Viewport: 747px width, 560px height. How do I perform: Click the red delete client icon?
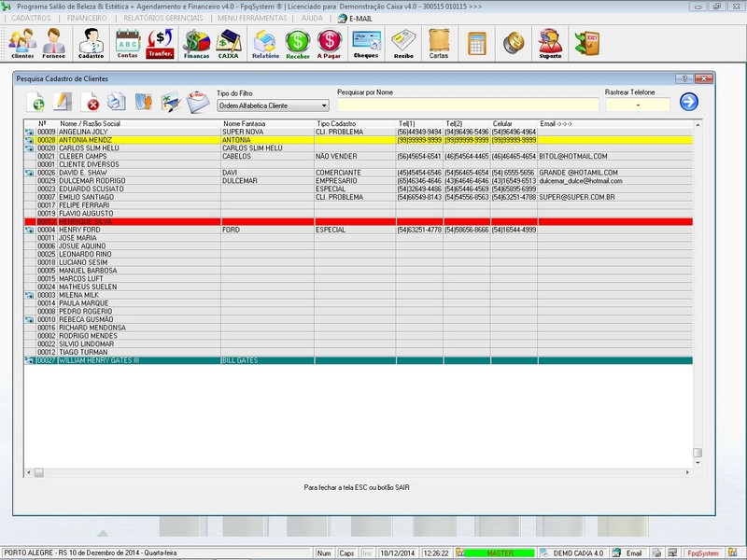tap(92, 103)
